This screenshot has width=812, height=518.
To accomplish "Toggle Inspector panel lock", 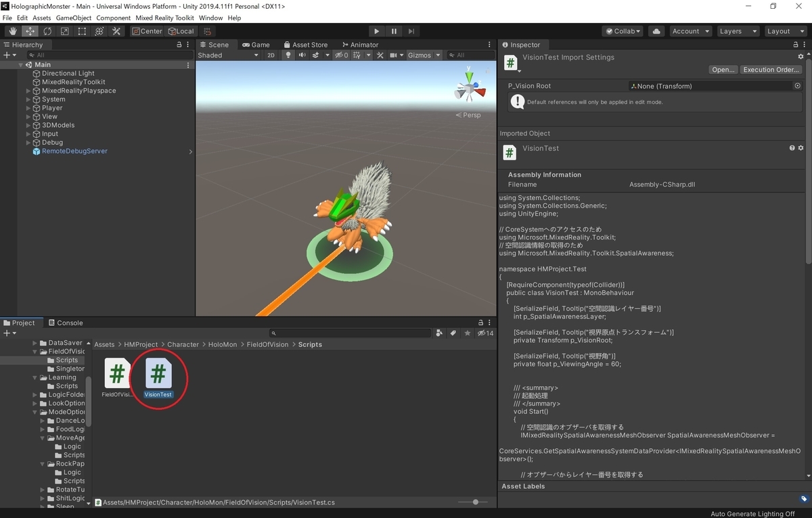I will click(x=796, y=45).
